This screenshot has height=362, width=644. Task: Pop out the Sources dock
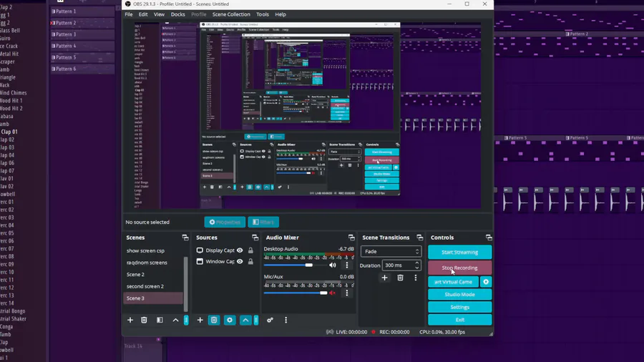255,238
